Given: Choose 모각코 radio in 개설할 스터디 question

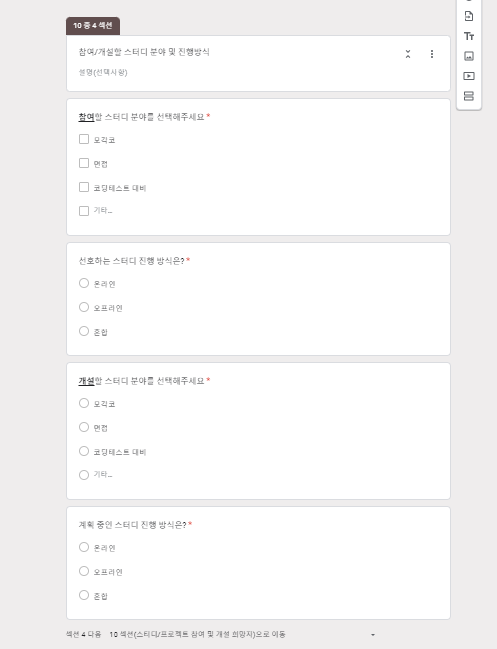Looking at the screenshot, I should (x=84, y=403).
